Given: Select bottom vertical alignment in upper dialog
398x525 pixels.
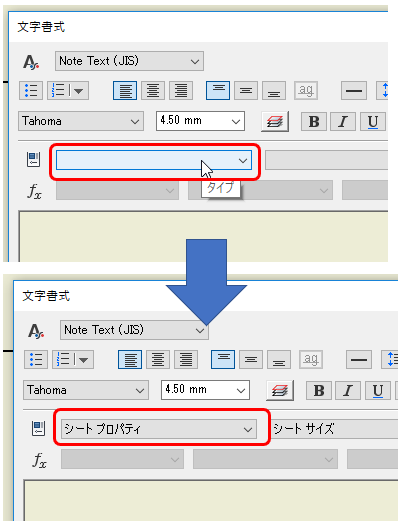Looking at the screenshot, I should (x=274, y=90).
